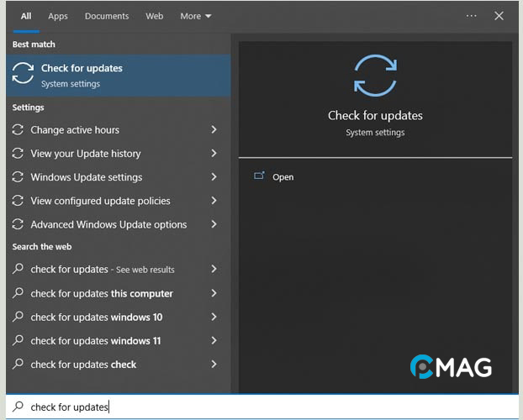Click the magnifier icon in the search box
This screenshot has height=420, width=523.
click(18, 407)
